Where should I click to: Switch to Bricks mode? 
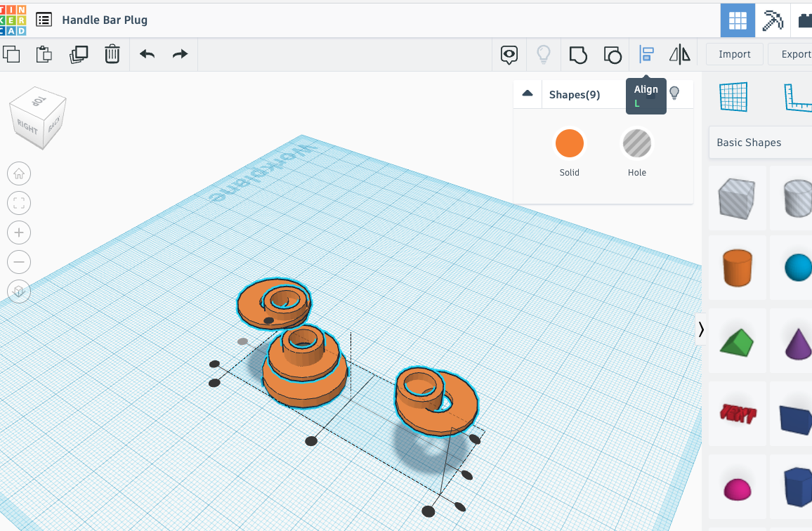803,21
